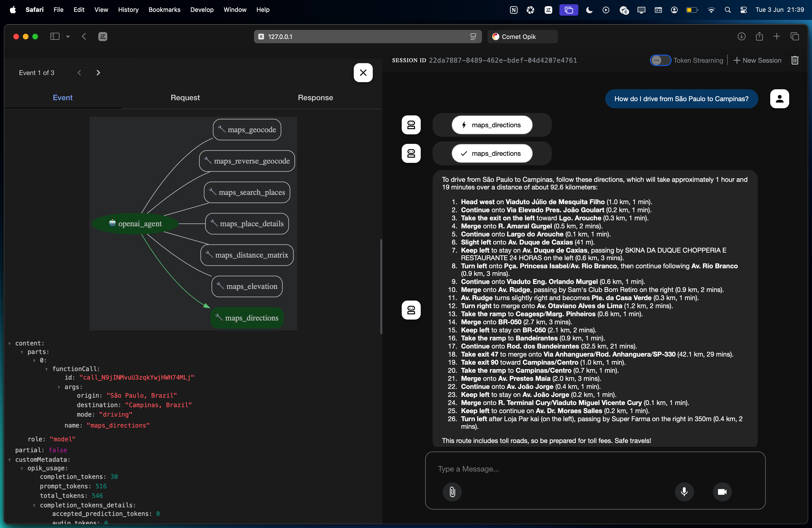Record audio with the microphone icon

[684, 492]
